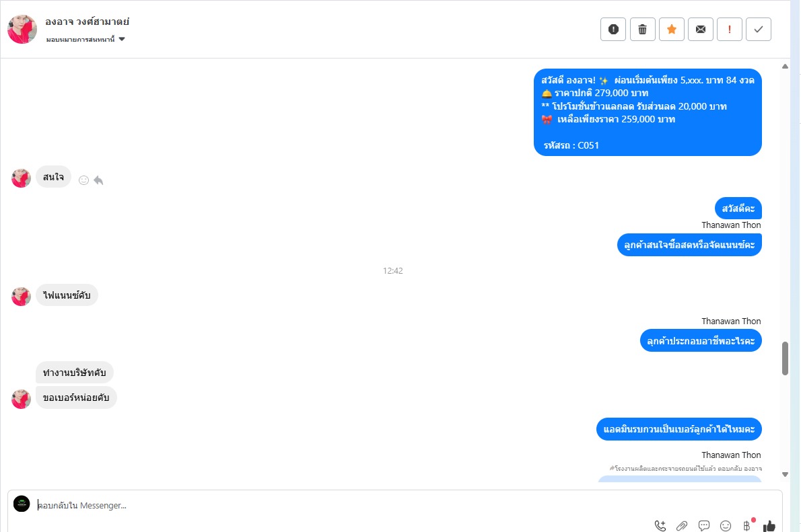Click the baht payment request icon
The height and width of the screenshot is (532, 801).
pos(747,525)
